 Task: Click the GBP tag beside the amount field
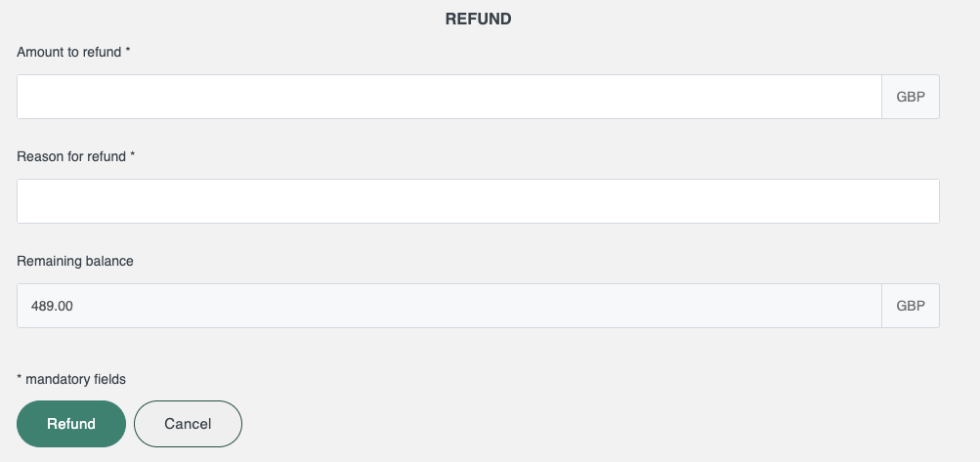click(911, 97)
